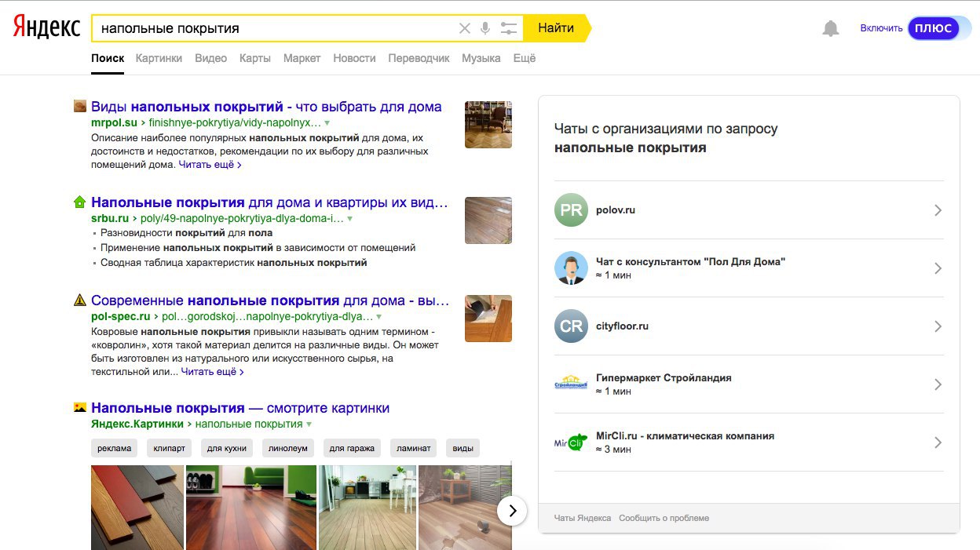Select the реклама image filter chip
980x550 pixels.
click(x=115, y=449)
